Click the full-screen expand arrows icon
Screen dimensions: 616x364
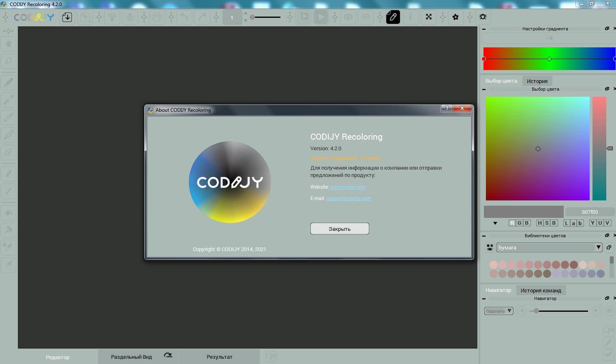429,17
